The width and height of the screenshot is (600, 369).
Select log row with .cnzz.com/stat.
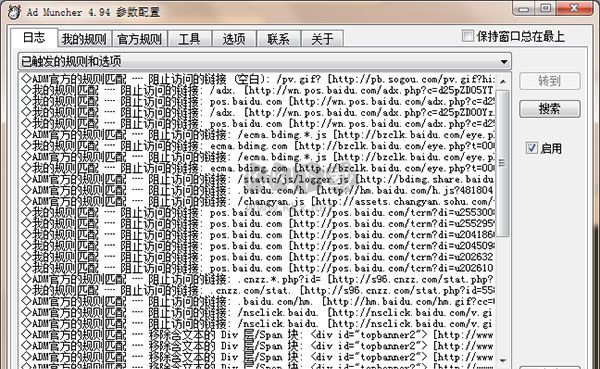click(x=258, y=290)
